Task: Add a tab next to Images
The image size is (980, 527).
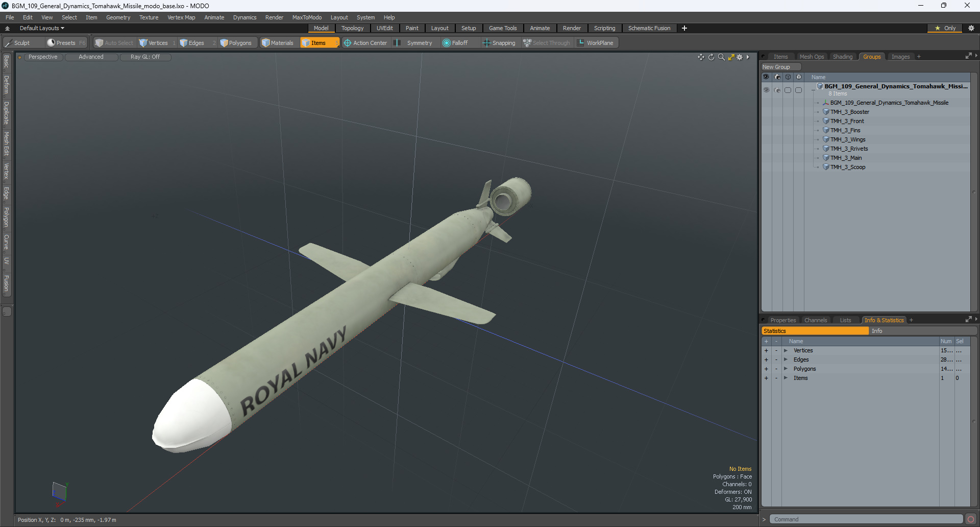Action: 919,57
